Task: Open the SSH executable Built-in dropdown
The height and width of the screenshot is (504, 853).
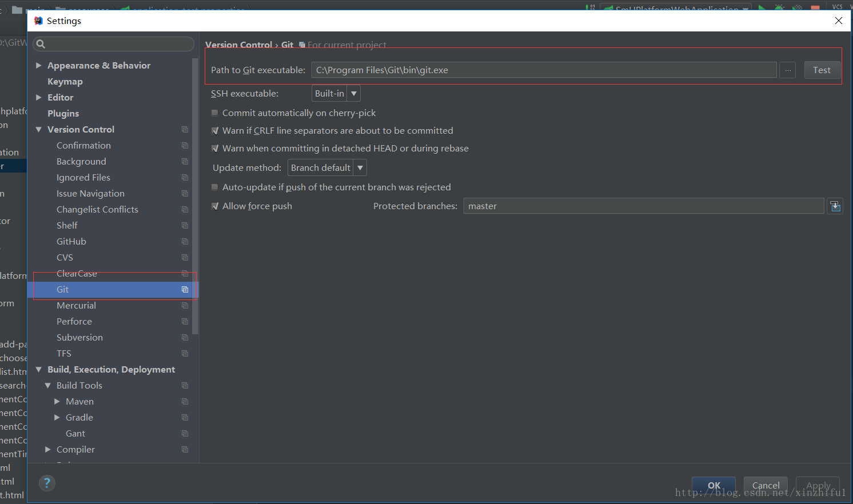Action: coord(336,94)
